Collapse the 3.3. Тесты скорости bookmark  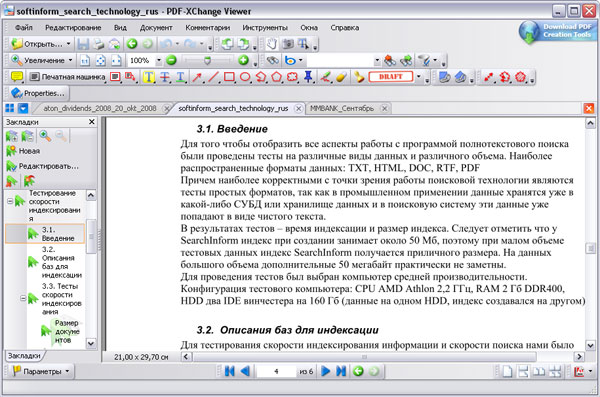click(23, 298)
